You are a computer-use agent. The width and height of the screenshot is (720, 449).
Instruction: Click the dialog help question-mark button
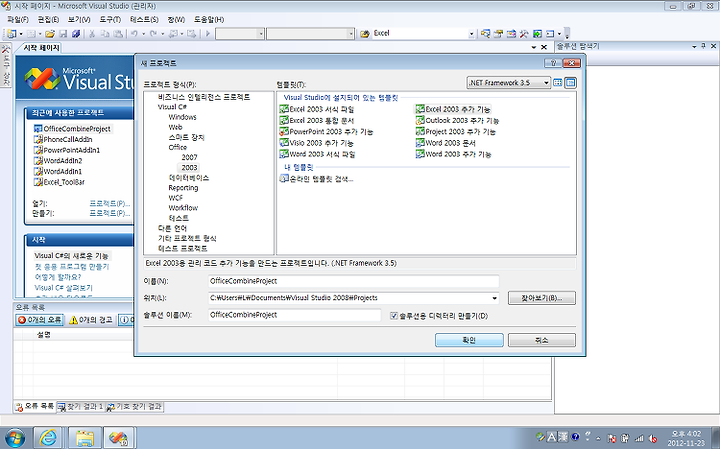point(553,63)
